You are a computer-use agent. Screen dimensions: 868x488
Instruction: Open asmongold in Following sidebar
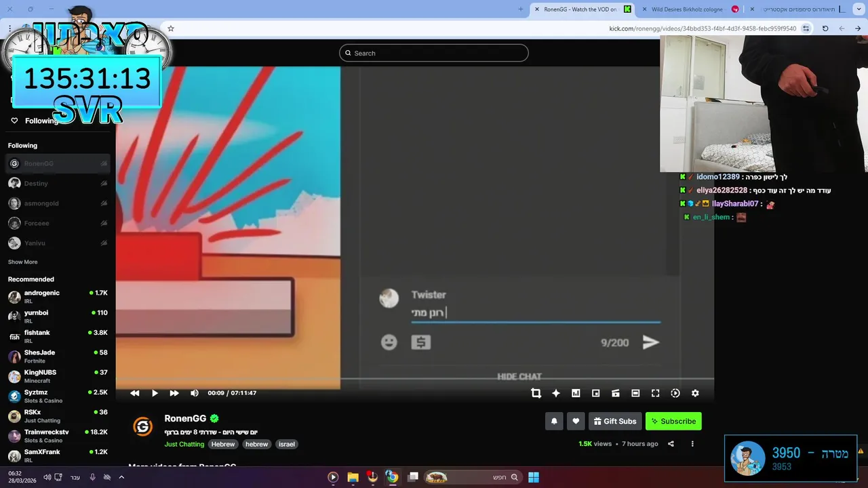pyautogui.click(x=58, y=203)
